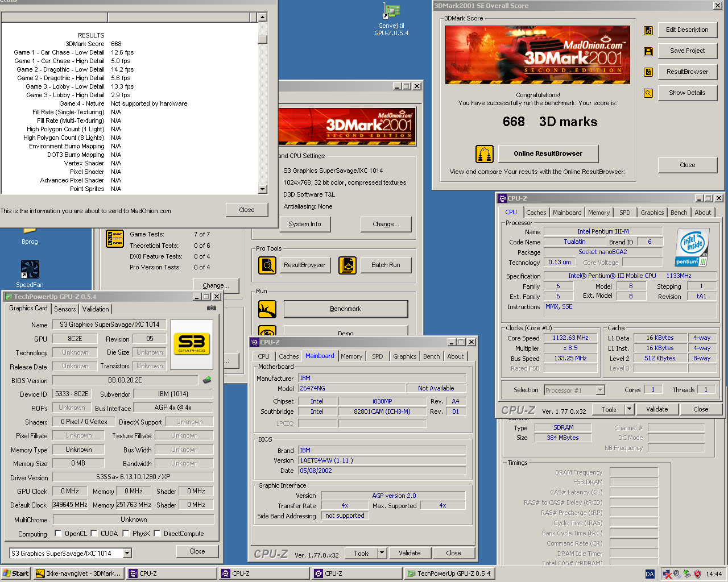Click Close in the results details dialog
This screenshot has height=582, width=728.
point(247,210)
